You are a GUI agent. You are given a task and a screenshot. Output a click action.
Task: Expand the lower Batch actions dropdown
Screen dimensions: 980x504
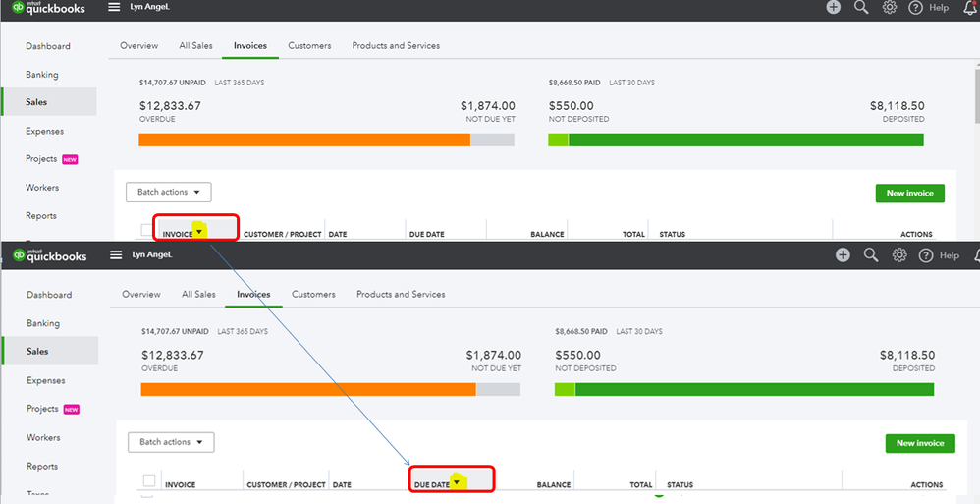click(171, 442)
